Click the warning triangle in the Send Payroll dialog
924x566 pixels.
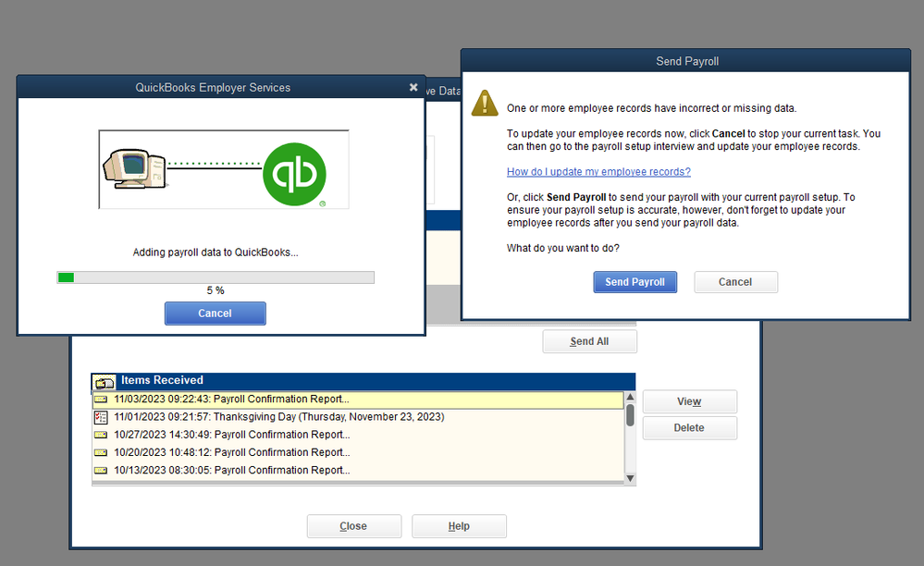485,104
